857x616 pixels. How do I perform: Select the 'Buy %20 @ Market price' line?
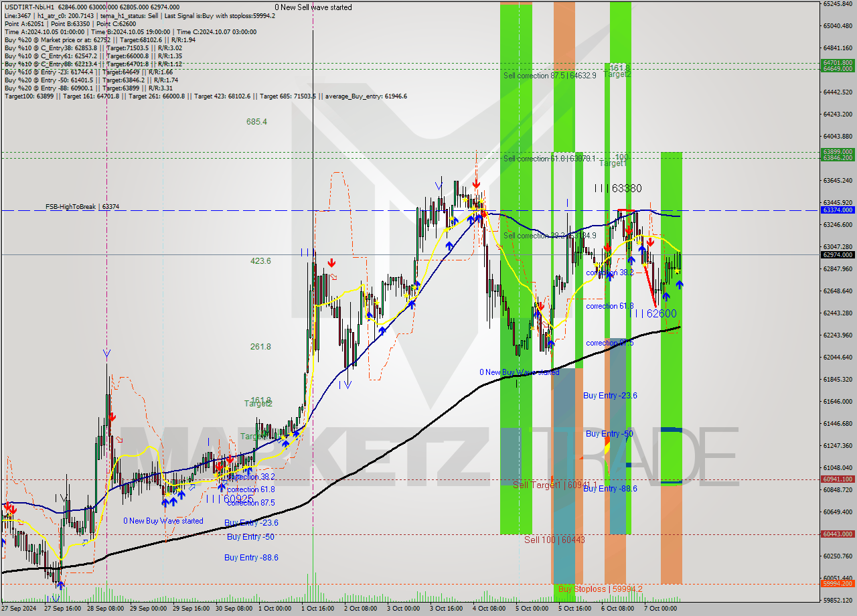tap(100, 40)
